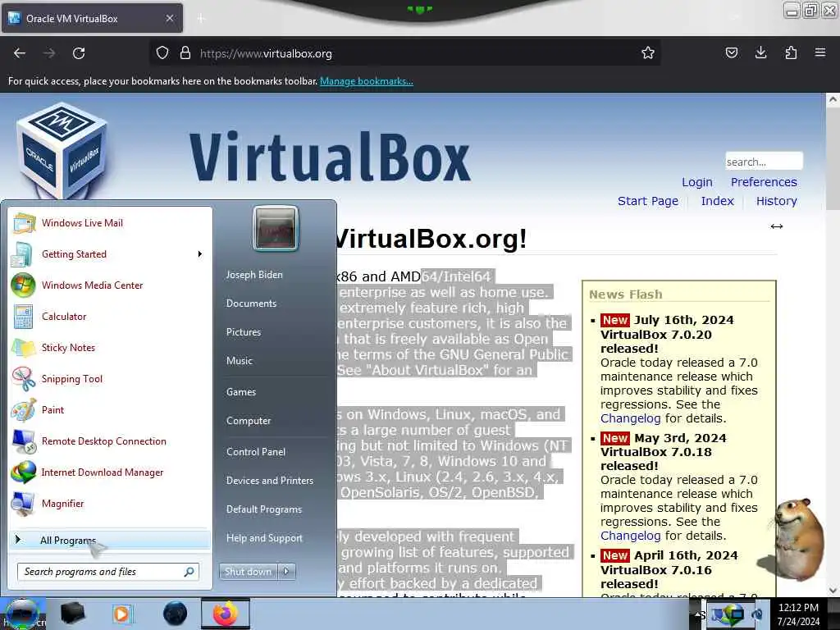Bookmark this page with star icon
The width and height of the screenshot is (840, 630).
coord(648,53)
